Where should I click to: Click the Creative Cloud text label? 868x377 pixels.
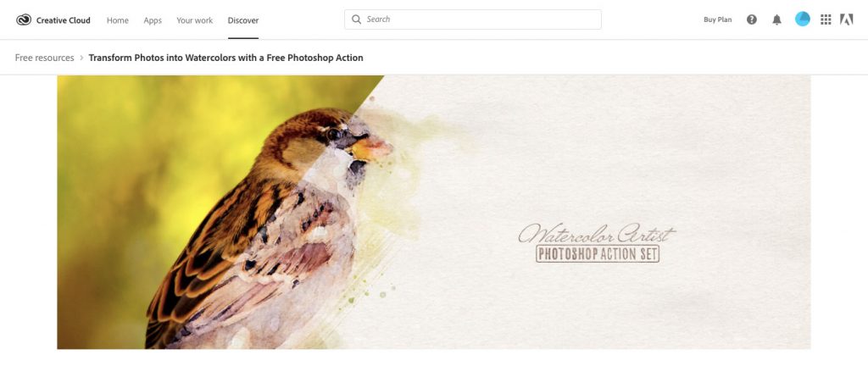pyautogui.click(x=63, y=20)
